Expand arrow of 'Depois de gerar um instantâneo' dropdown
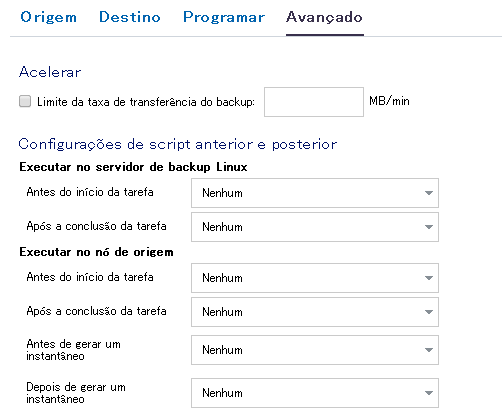Viewport: 502px width, 420px height. (429, 393)
